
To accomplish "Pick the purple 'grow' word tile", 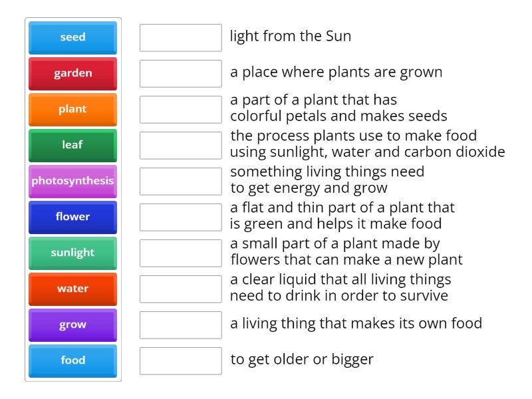I will [x=72, y=325].
